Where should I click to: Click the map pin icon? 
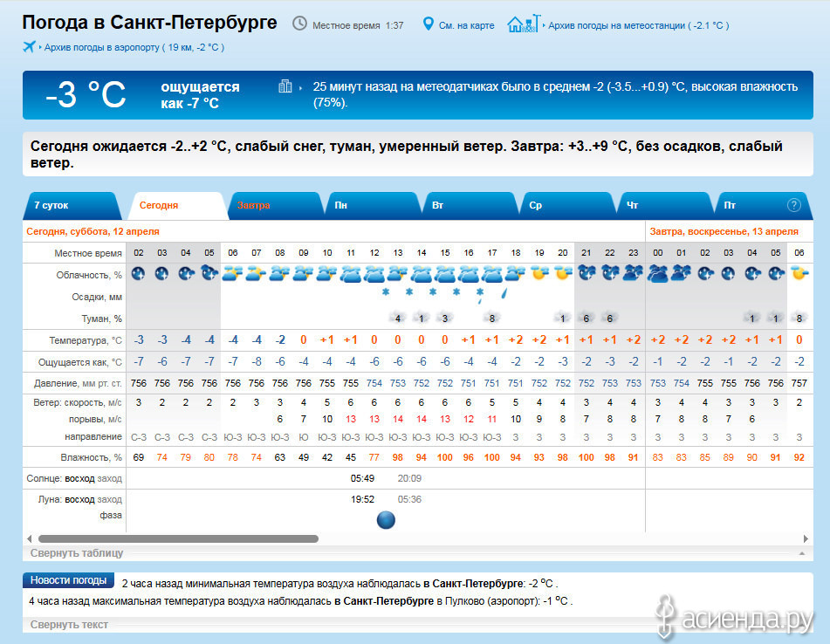click(x=428, y=24)
